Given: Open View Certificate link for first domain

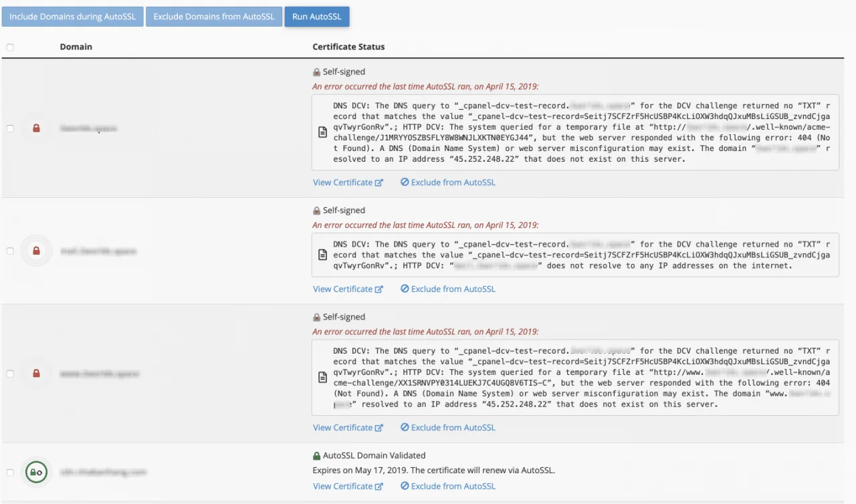Looking at the screenshot, I should pos(347,182).
